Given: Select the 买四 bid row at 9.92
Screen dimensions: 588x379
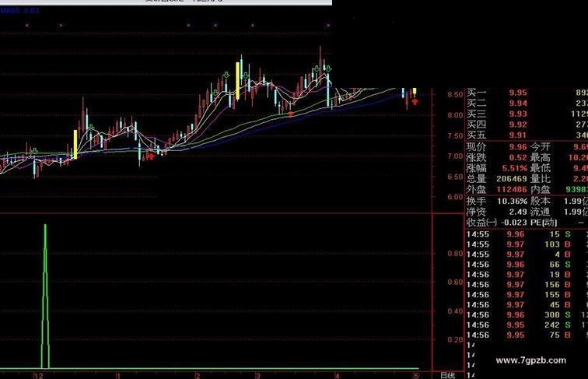Looking at the screenshot, I should pyautogui.click(x=527, y=125).
